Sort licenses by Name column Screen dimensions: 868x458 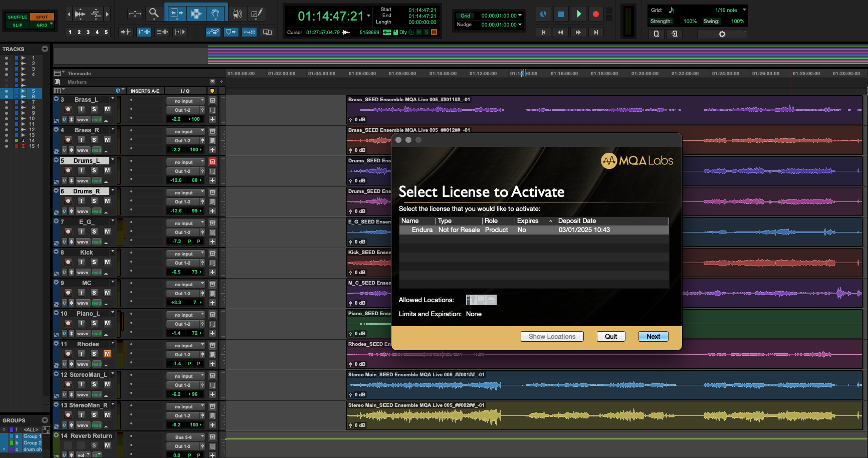417,221
